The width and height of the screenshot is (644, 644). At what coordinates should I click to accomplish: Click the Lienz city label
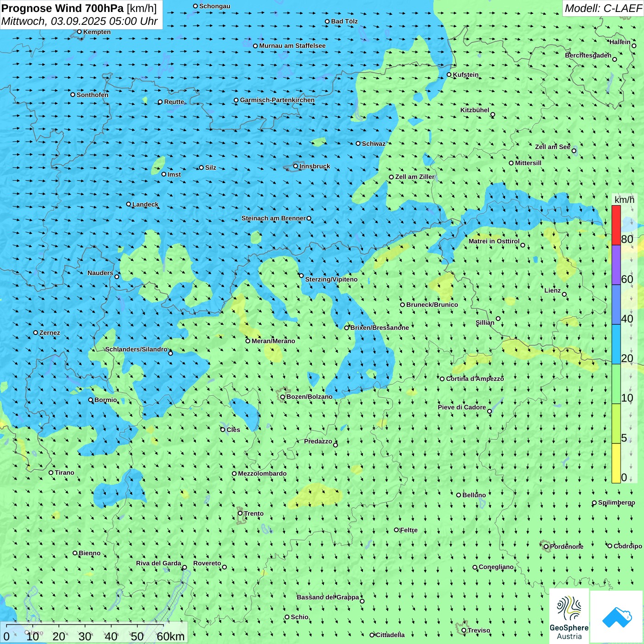click(x=552, y=290)
